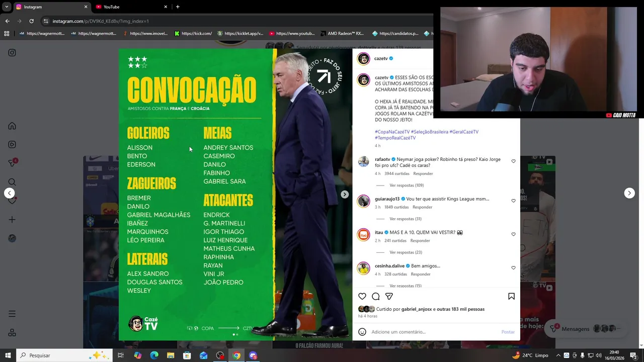This screenshot has width=644, height=362.
Task: Open direct messages icon in sidebar
Action: tap(13, 163)
